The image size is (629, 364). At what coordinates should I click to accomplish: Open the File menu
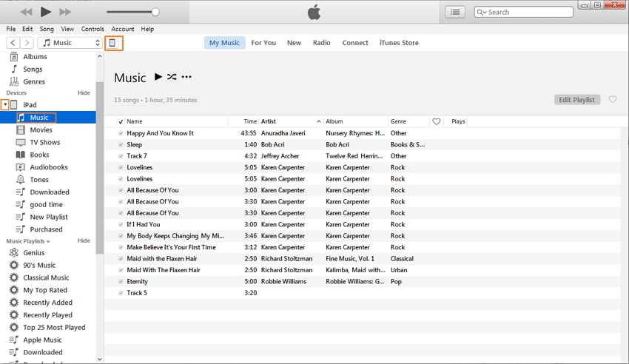pos(11,29)
